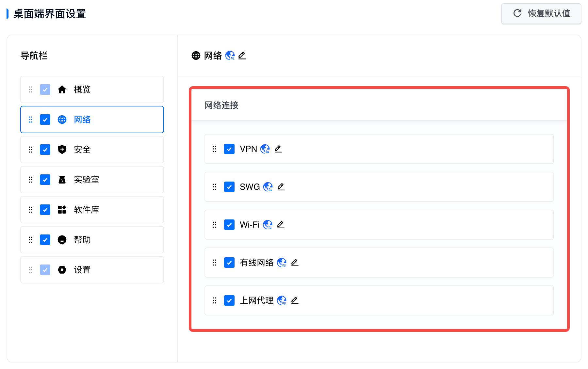The image size is (588, 369).
Task: Click the translation globe icon beside VPN
Action: (265, 149)
